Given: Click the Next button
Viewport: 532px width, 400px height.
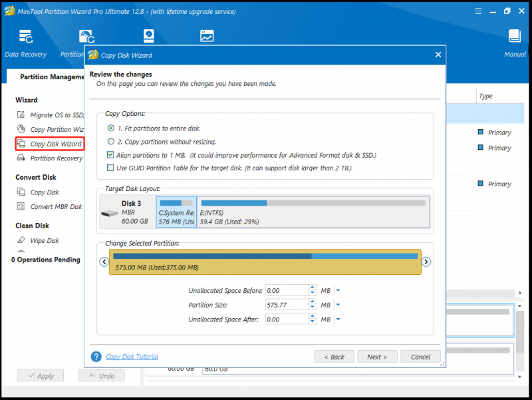Looking at the screenshot, I should [x=377, y=357].
